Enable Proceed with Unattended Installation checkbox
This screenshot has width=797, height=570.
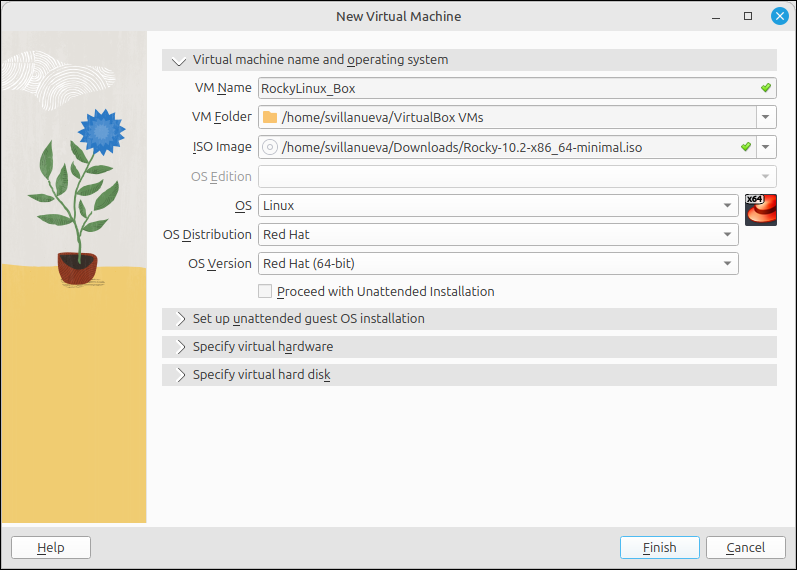coord(265,291)
